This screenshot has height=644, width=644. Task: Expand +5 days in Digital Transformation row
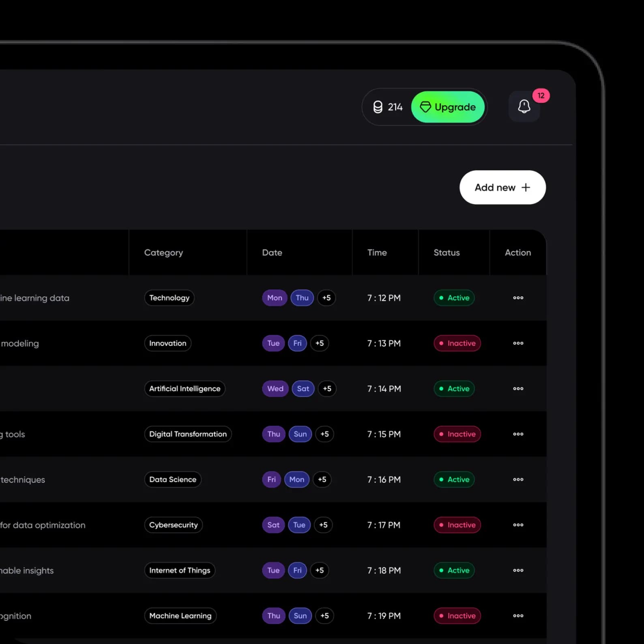tap(324, 434)
